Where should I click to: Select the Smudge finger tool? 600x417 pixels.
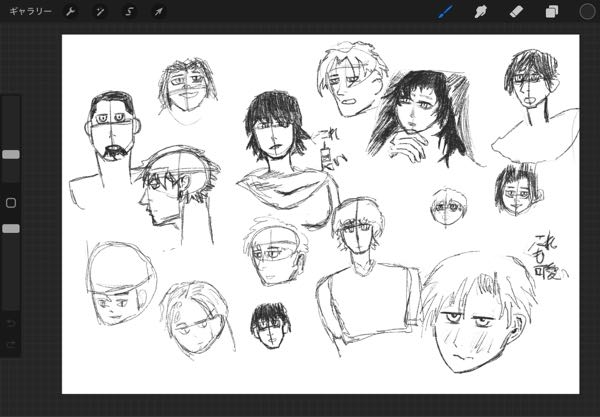pos(481,12)
